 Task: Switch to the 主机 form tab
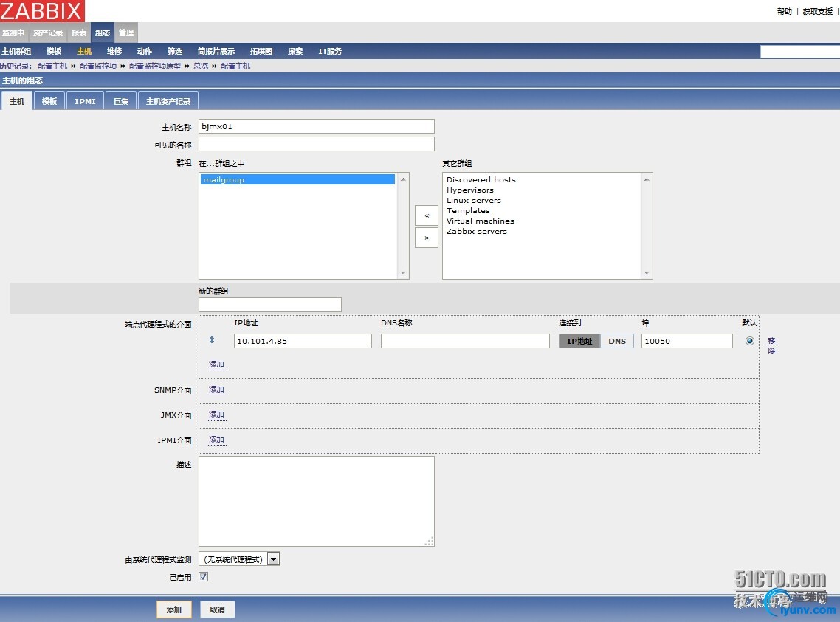[x=17, y=101]
